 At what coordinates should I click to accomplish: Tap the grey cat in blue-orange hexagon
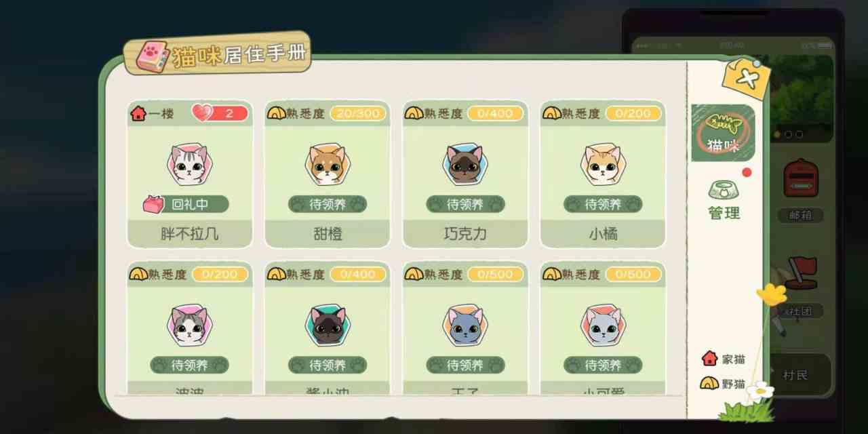[x=465, y=325]
